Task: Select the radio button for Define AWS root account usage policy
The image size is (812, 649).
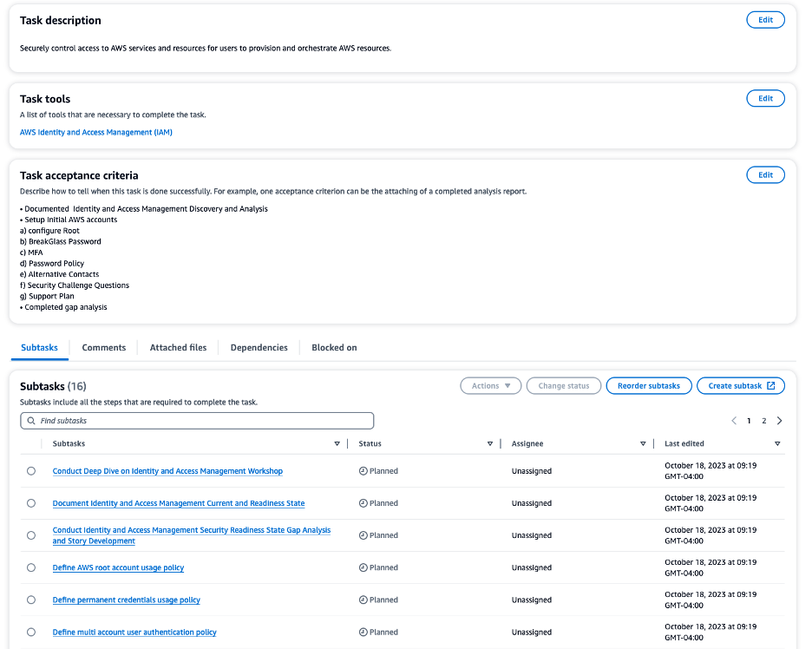Action: [x=30, y=567]
